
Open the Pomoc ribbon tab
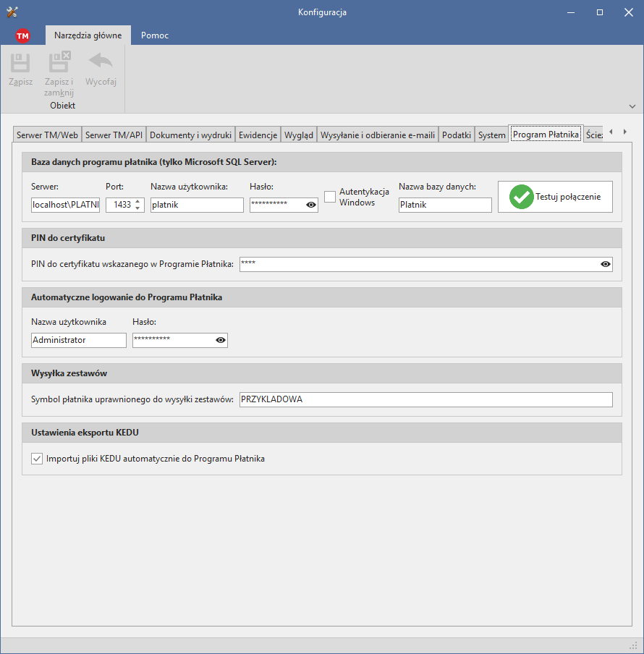[155, 35]
